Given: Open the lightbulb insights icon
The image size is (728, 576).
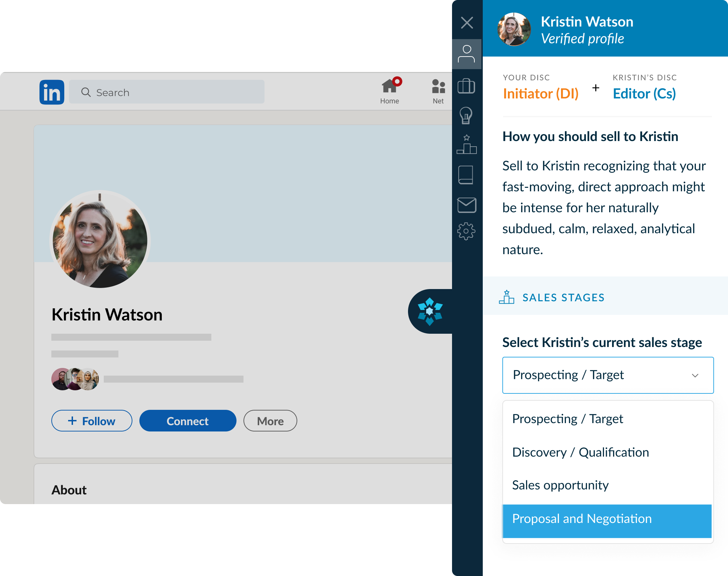Looking at the screenshot, I should (466, 116).
